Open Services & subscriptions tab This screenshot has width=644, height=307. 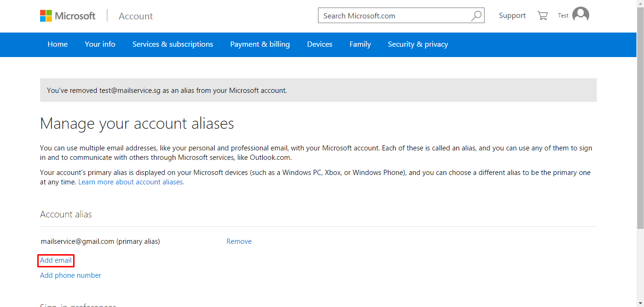[x=173, y=44]
